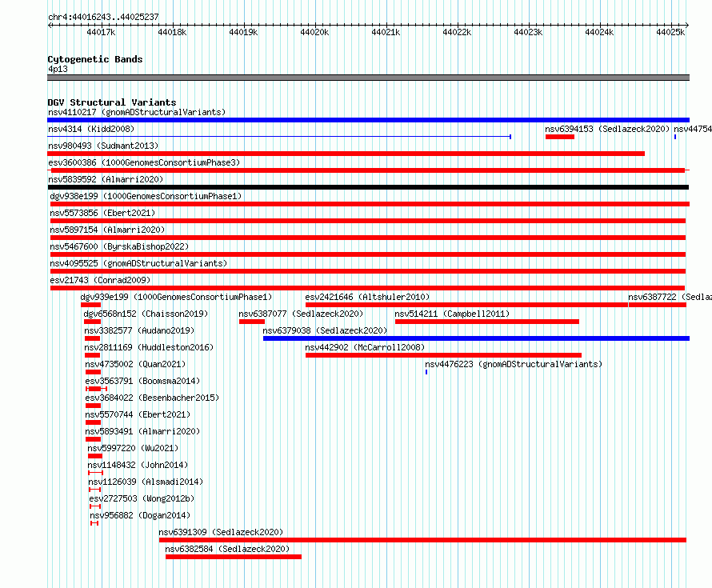Click the 44017k ruler position
The height and width of the screenshot is (588, 712).
102,32
